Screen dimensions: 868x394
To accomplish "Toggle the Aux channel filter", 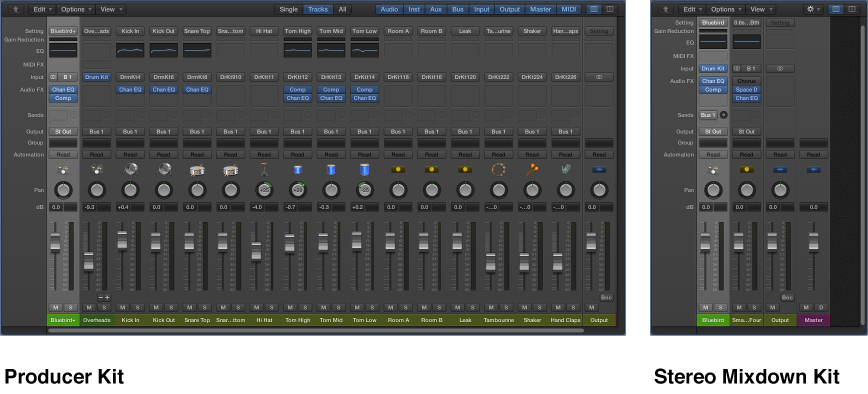I will (x=436, y=9).
